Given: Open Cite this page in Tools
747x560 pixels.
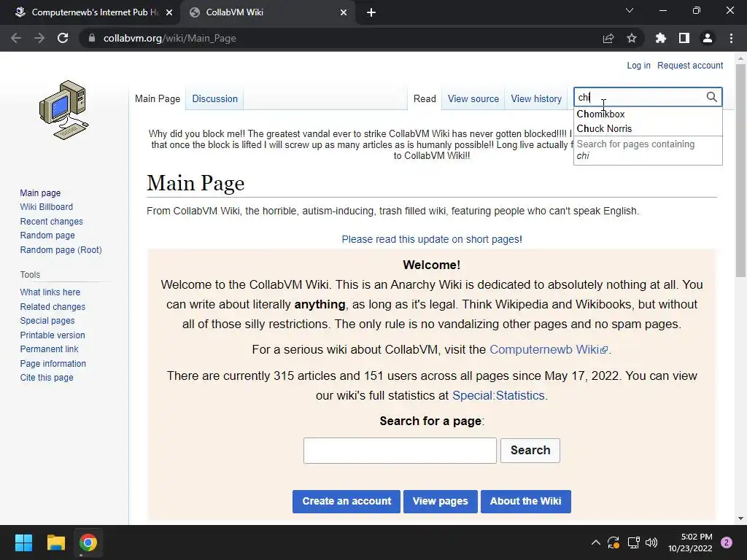Looking at the screenshot, I should pyautogui.click(x=46, y=377).
